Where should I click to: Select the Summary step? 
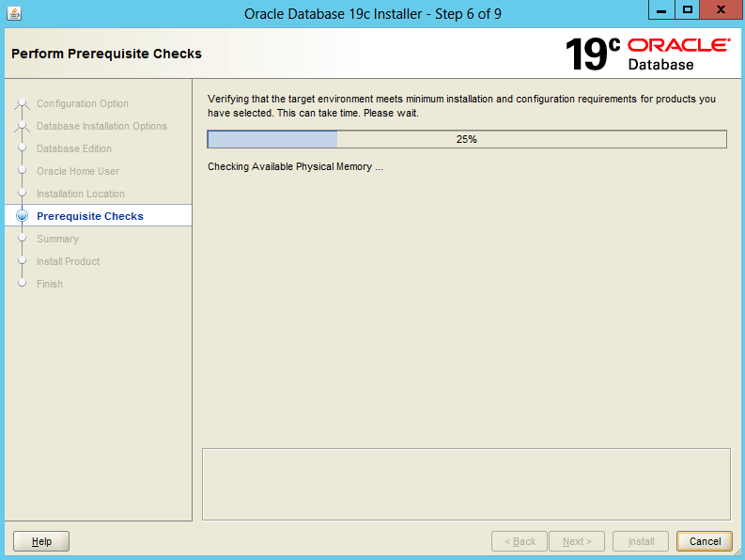(x=57, y=239)
